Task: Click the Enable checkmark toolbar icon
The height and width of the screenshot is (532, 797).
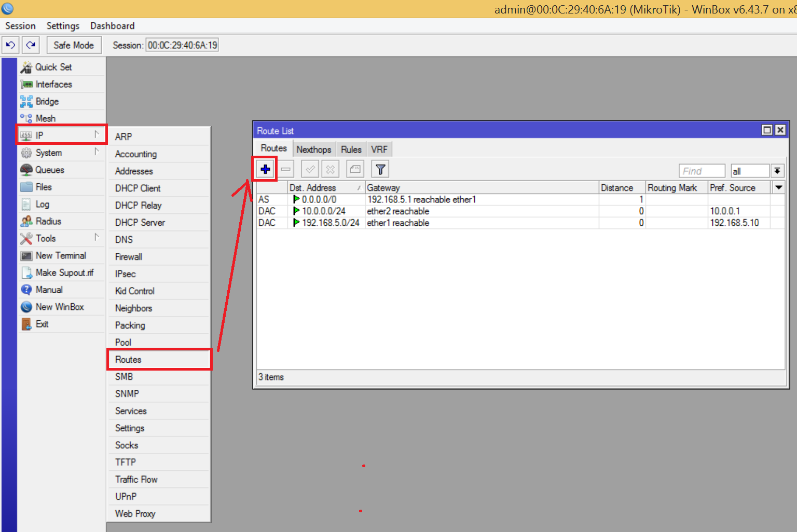Action: pos(310,169)
